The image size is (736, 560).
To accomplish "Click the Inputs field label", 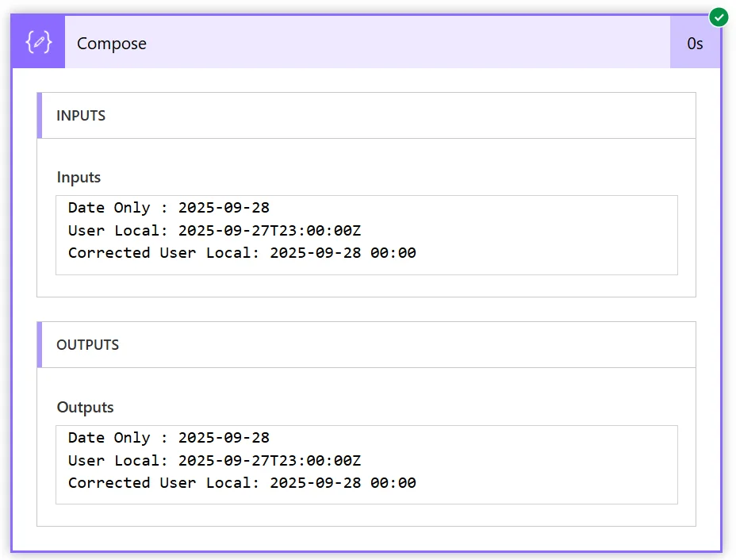I will click(79, 178).
